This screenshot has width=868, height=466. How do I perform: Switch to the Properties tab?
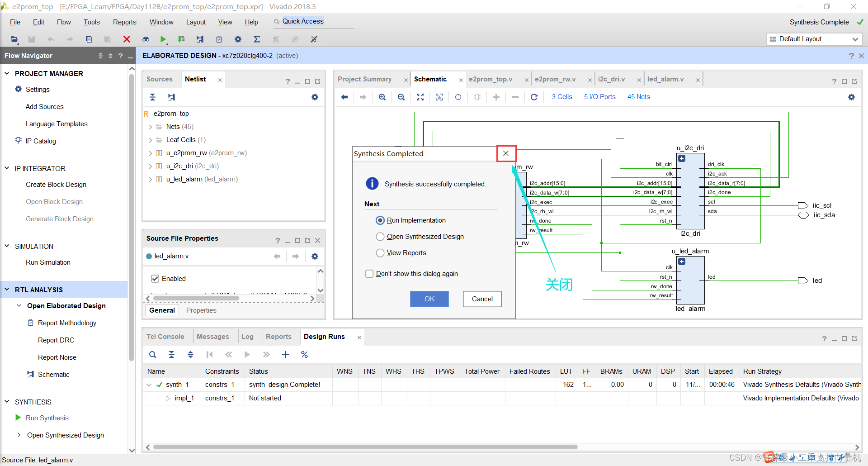coord(201,310)
